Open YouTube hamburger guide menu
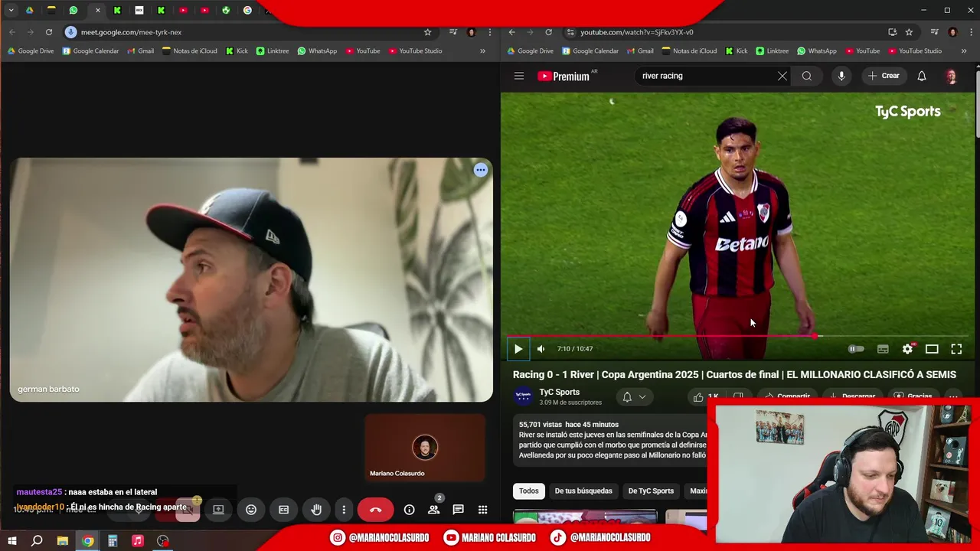Screen dimensions: 980x551 (x=519, y=76)
